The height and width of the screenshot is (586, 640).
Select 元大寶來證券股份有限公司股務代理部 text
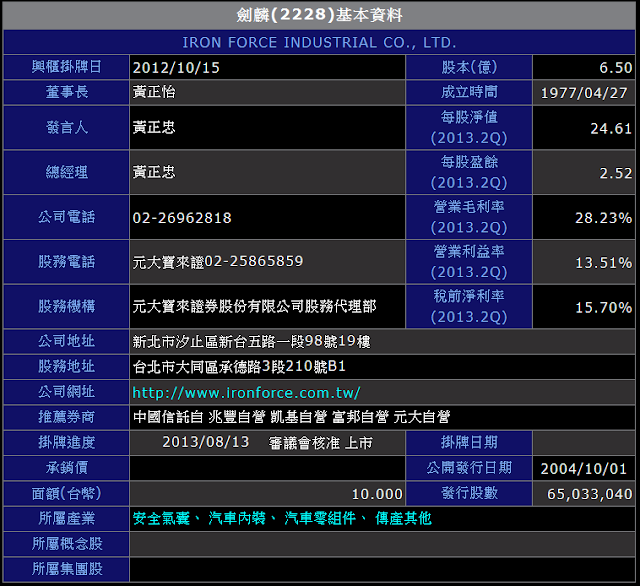254,306
